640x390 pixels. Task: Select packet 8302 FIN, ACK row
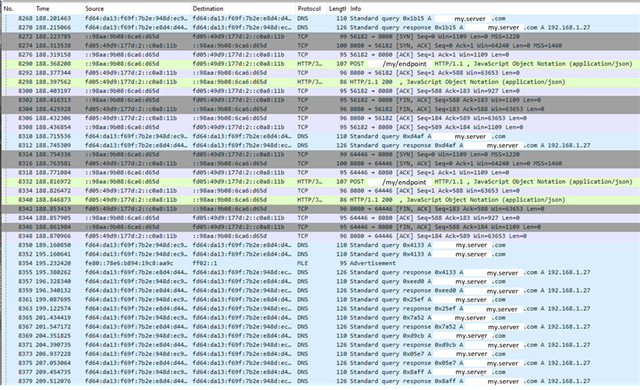pyautogui.click(x=320, y=100)
